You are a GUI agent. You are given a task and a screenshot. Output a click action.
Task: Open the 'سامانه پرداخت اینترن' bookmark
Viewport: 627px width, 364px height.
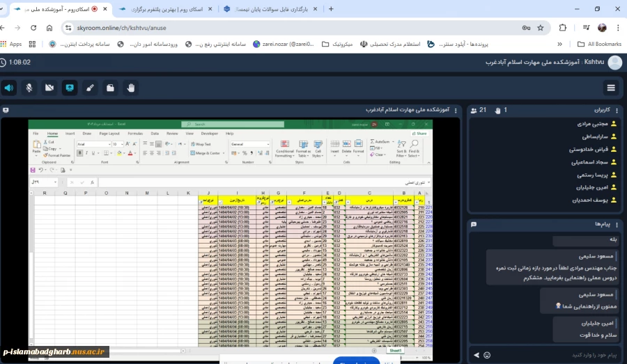coord(79,45)
